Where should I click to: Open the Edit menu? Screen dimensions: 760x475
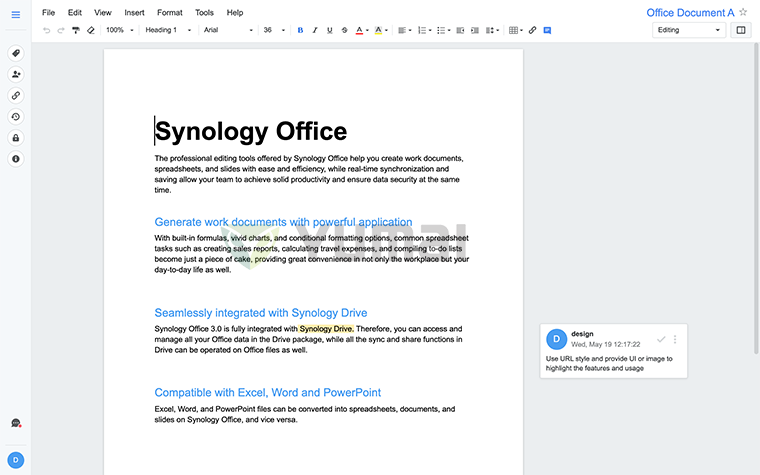[75, 13]
